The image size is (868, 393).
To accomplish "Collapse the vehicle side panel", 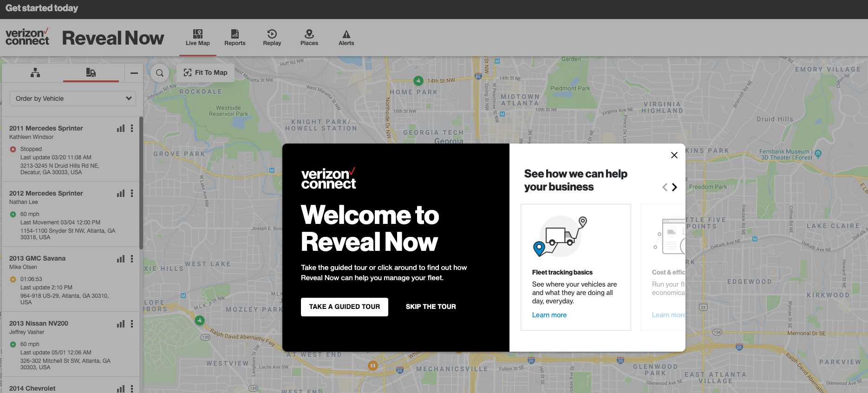I will coord(134,73).
